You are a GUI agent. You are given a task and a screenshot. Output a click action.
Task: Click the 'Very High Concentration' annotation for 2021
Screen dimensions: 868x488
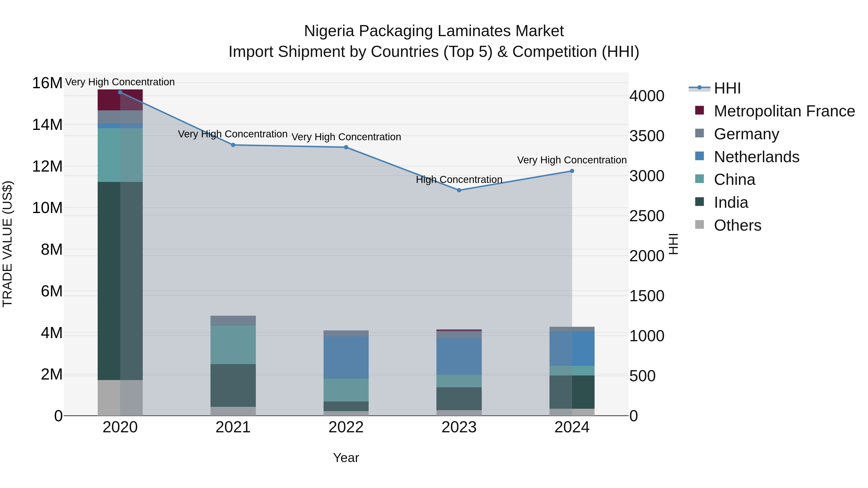[233, 134]
